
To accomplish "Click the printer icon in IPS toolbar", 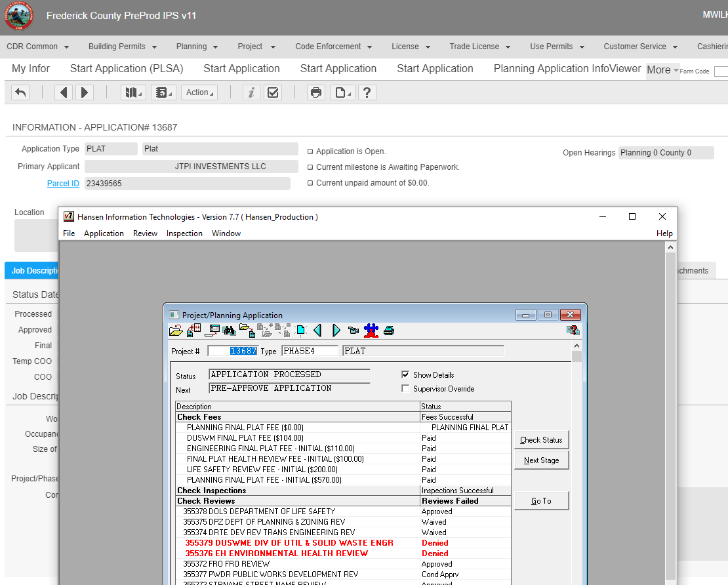I will coord(316,92).
